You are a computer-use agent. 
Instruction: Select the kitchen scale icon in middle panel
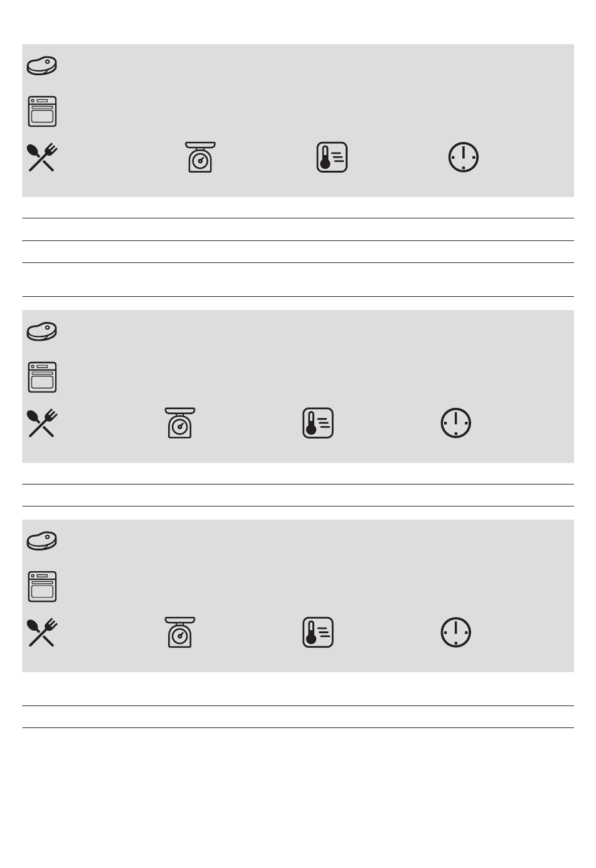point(180,422)
